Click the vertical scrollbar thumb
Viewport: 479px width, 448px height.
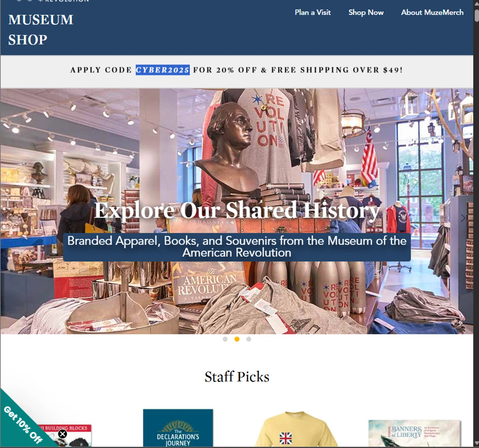(x=477, y=15)
